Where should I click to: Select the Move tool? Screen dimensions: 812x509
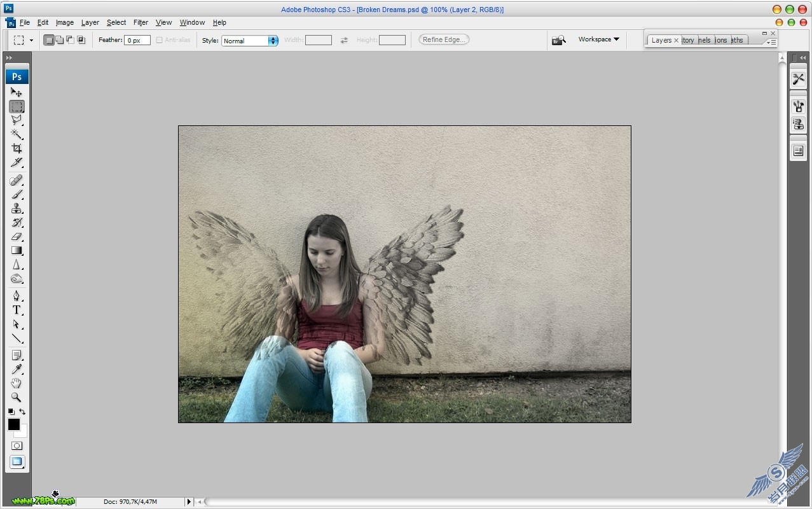17,92
